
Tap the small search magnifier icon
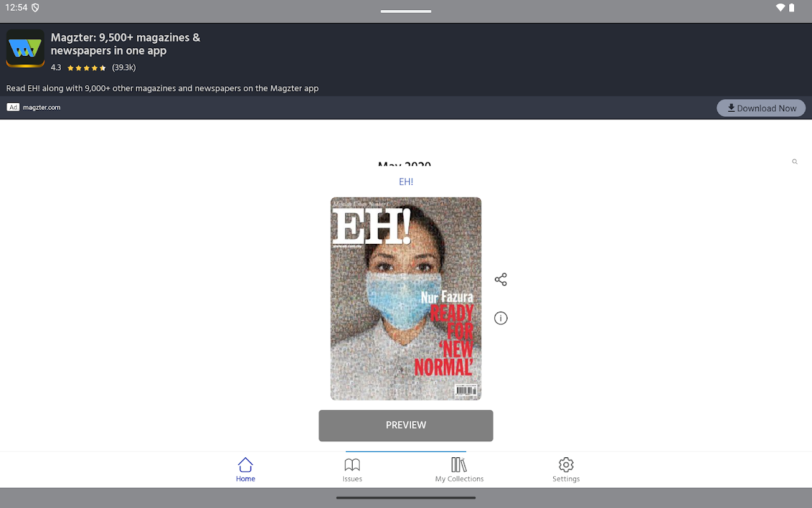(x=794, y=162)
